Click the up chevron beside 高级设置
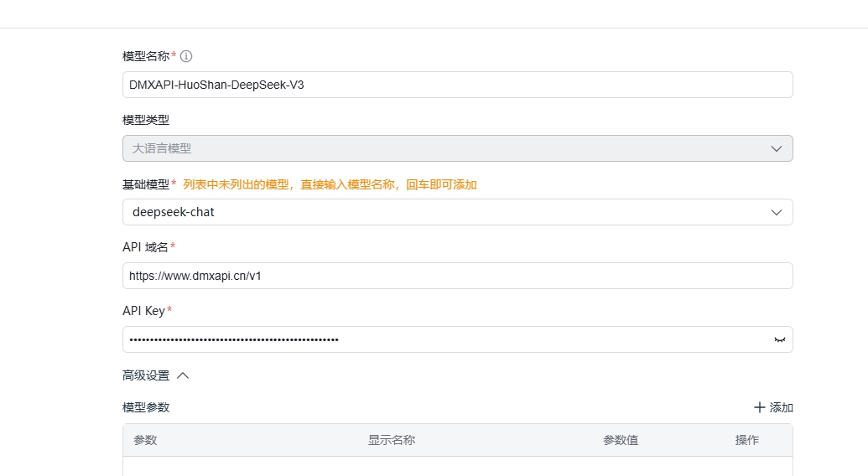Image resolution: width=868 pixels, height=476 pixels. point(183,375)
